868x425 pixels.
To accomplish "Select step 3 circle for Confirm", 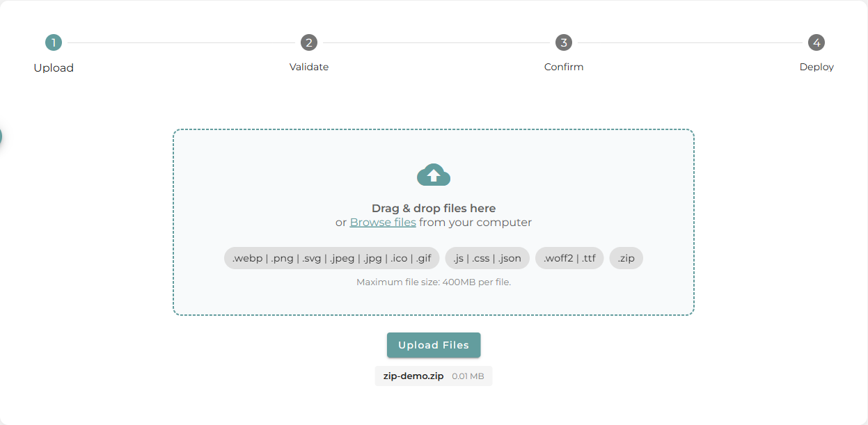I will [564, 42].
